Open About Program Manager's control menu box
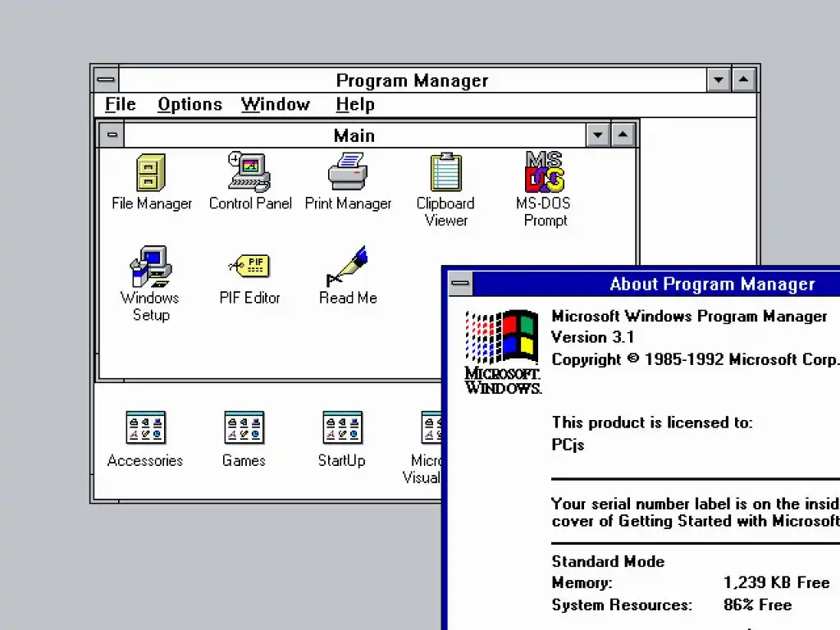Image resolution: width=840 pixels, height=630 pixels. (x=460, y=283)
